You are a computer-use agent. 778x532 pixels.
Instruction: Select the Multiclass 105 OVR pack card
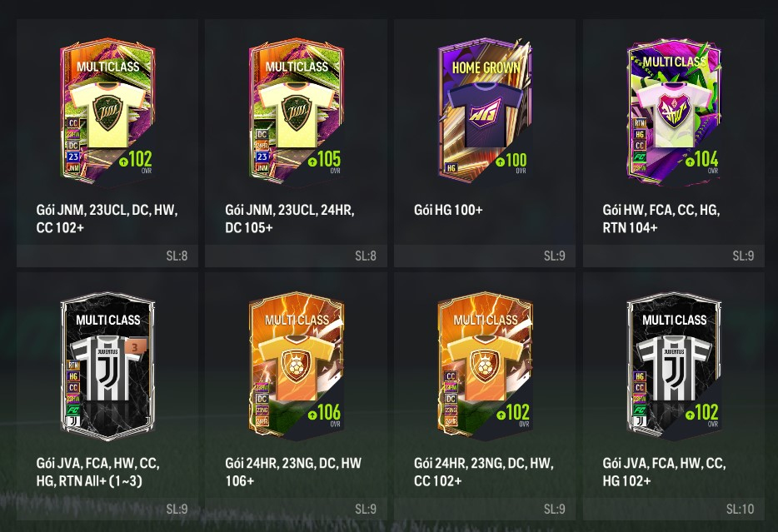297,111
